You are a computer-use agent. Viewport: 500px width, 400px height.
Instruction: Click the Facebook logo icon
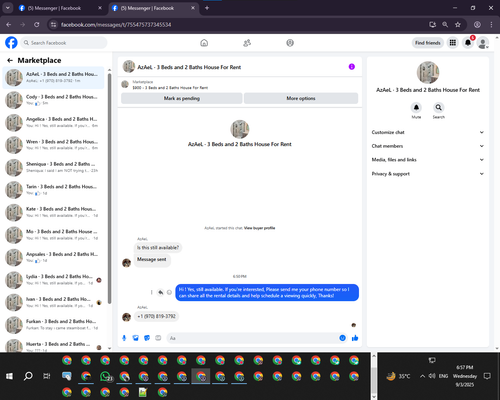pos(11,43)
